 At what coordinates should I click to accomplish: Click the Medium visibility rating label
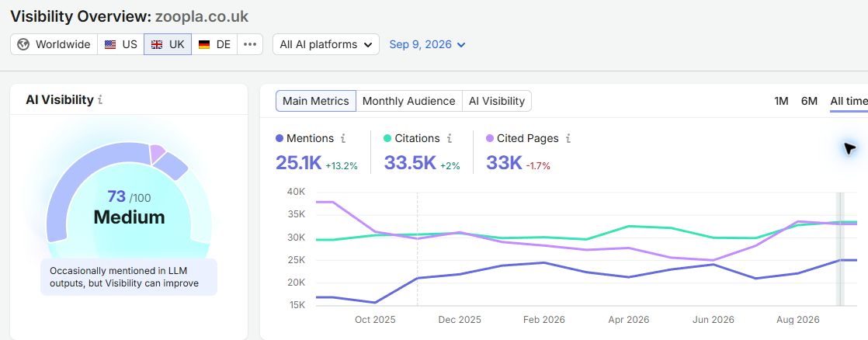pos(129,217)
